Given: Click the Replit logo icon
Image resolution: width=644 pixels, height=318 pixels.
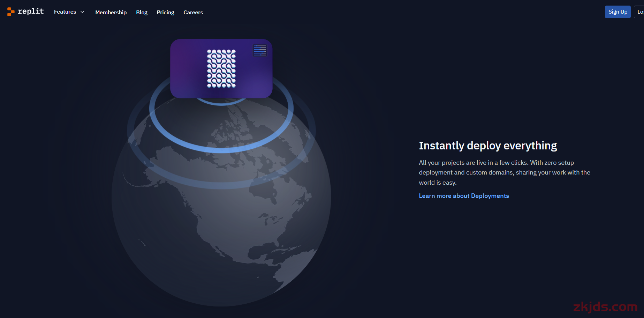Looking at the screenshot, I should click(11, 12).
